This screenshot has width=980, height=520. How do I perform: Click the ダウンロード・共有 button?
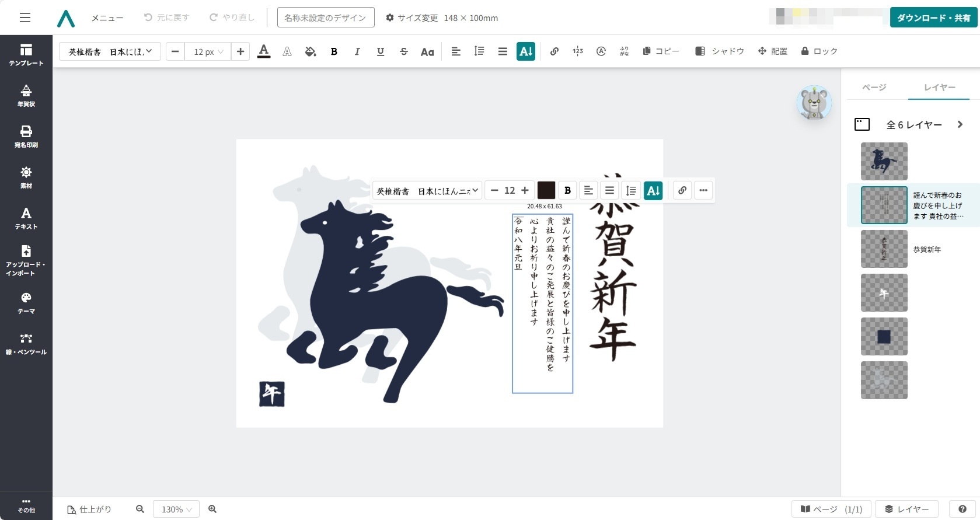933,18
